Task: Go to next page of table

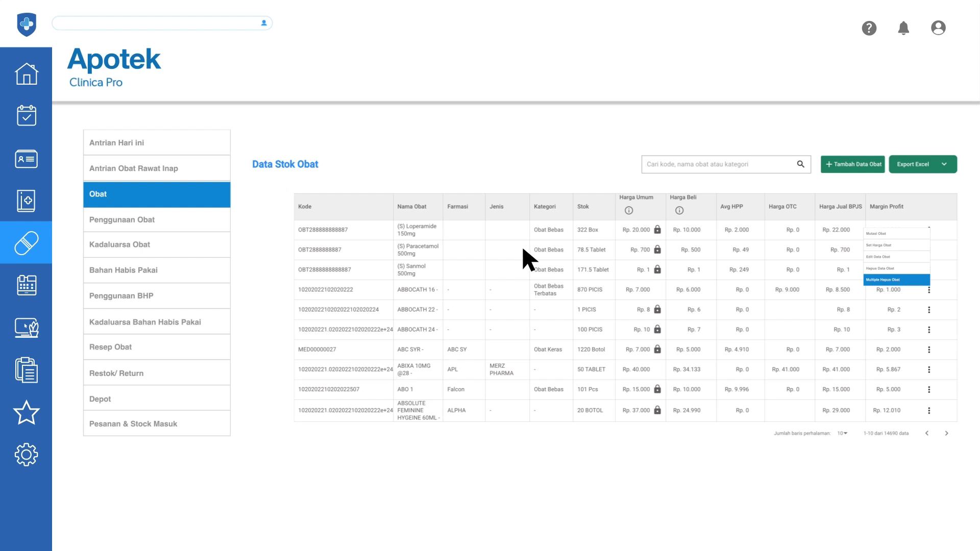Action: (x=946, y=433)
